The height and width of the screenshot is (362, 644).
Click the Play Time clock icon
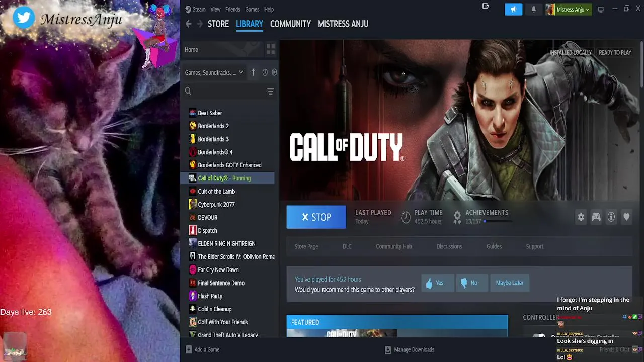pyautogui.click(x=406, y=217)
